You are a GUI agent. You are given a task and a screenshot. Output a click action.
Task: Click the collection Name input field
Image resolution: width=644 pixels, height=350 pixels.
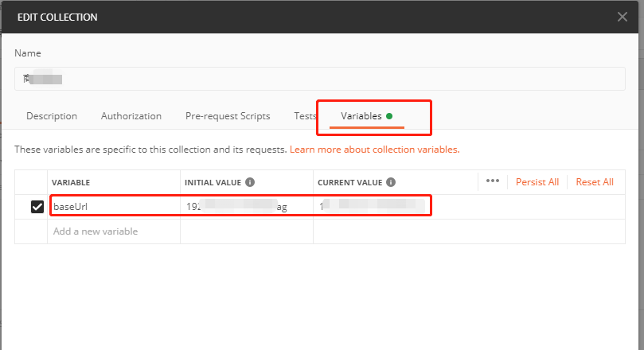(x=319, y=79)
